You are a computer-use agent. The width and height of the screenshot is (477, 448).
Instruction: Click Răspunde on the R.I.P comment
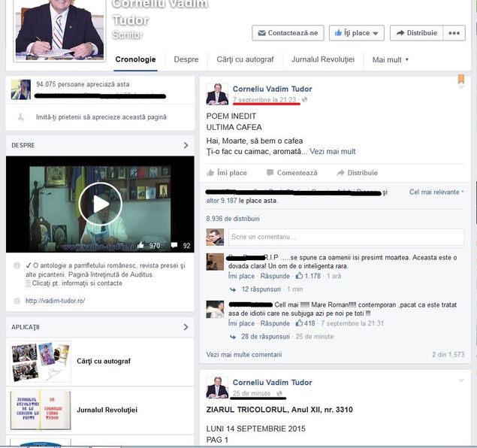point(275,276)
